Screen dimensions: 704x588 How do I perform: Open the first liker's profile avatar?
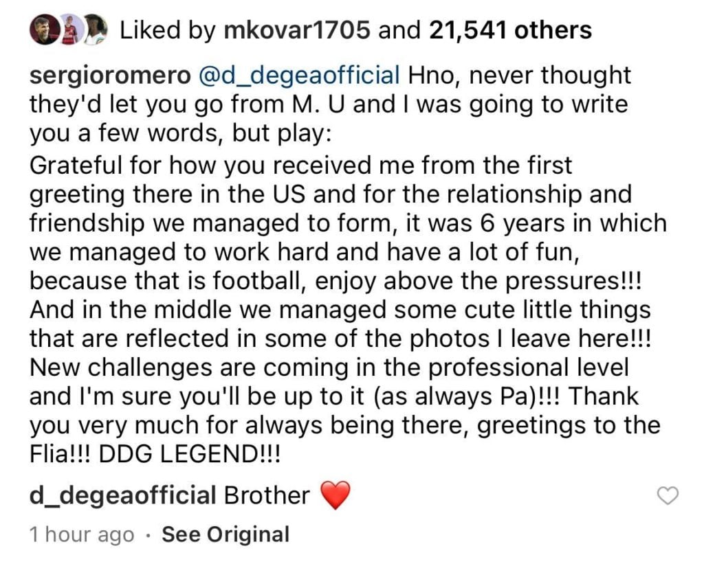point(44,30)
